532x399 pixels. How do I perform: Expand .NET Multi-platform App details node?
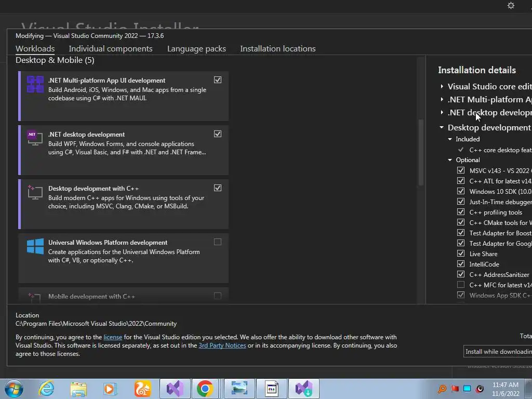(x=442, y=99)
